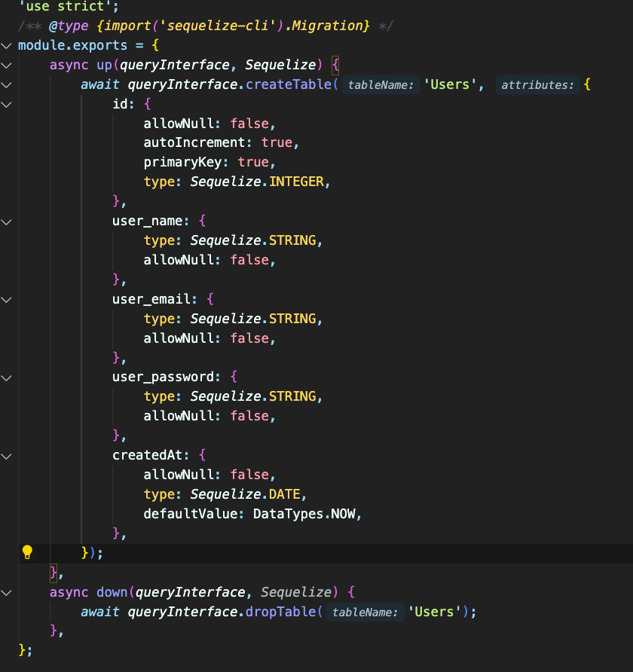633x672 pixels.
Task: Click 'sequelize-cli' in the type comment
Action: pos(218,26)
